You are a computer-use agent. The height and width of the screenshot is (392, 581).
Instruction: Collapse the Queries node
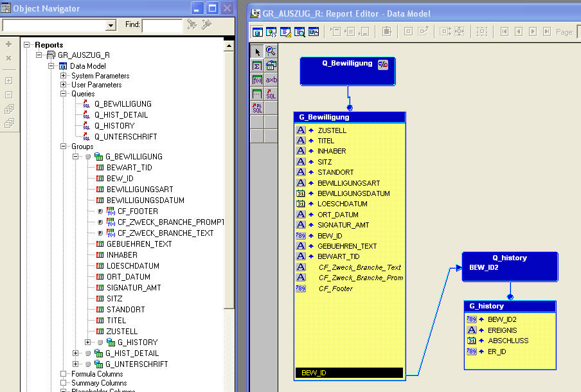(x=64, y=94)
